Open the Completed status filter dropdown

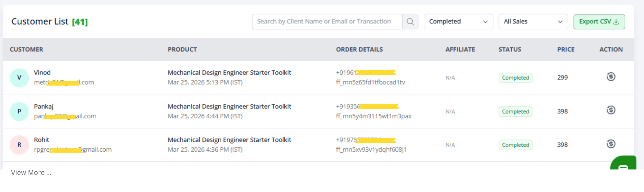458,22
